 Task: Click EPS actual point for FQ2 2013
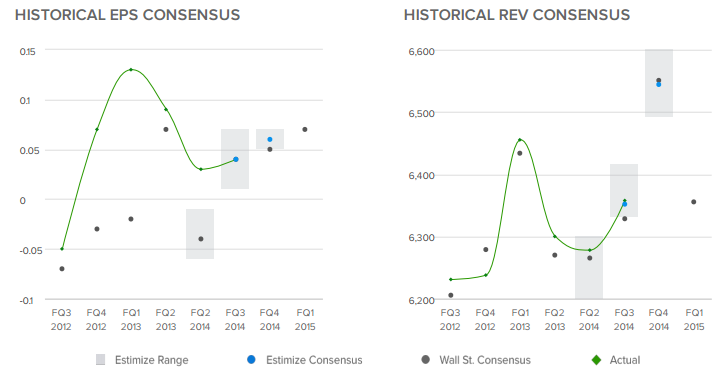coord(166,110)
